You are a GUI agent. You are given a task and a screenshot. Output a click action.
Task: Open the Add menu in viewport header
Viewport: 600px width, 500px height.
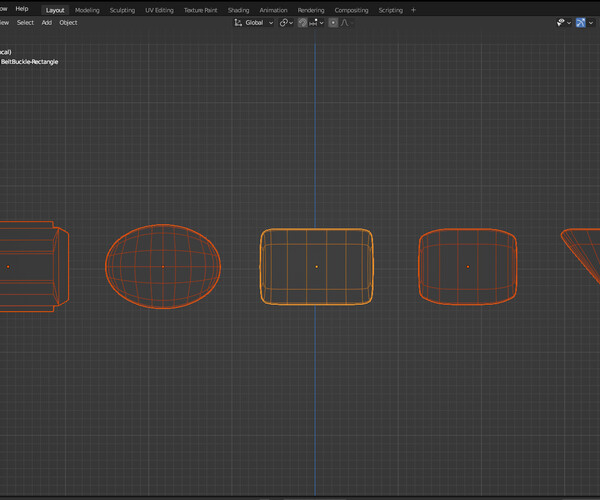coord(47,23)
